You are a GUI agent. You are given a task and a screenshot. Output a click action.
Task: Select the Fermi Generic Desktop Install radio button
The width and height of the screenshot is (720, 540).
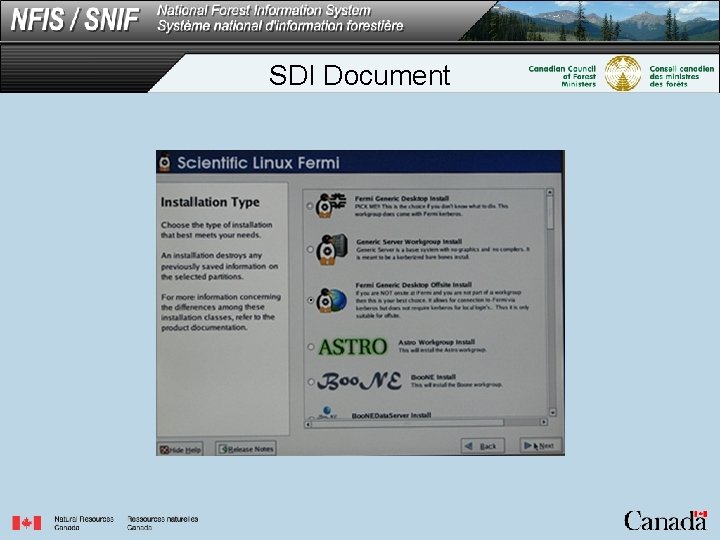(310, 206)
